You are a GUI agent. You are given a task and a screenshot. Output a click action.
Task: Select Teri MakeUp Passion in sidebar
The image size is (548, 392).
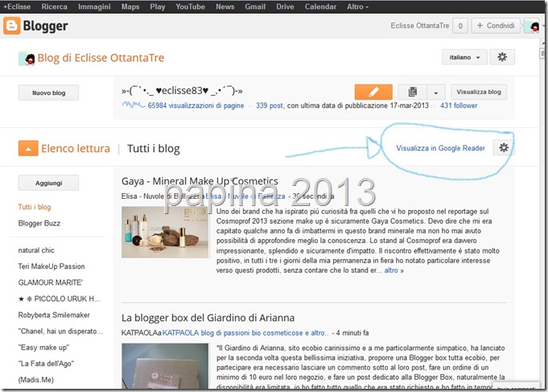click(x=52, y=266)
